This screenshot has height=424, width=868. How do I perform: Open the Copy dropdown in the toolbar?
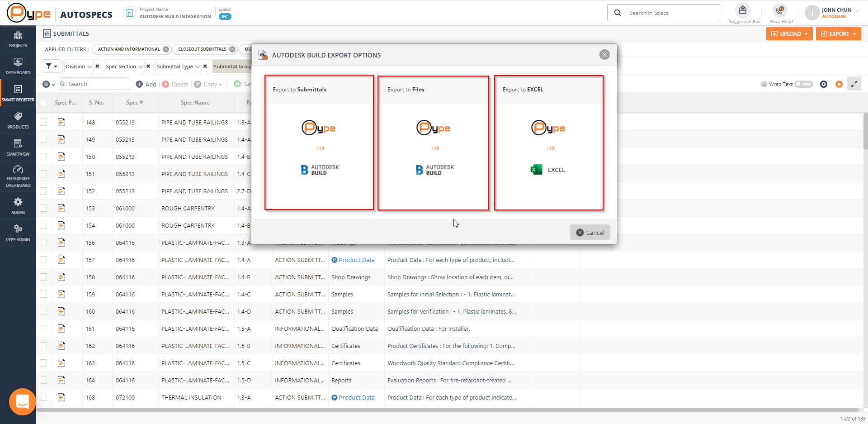click(208, 84)
